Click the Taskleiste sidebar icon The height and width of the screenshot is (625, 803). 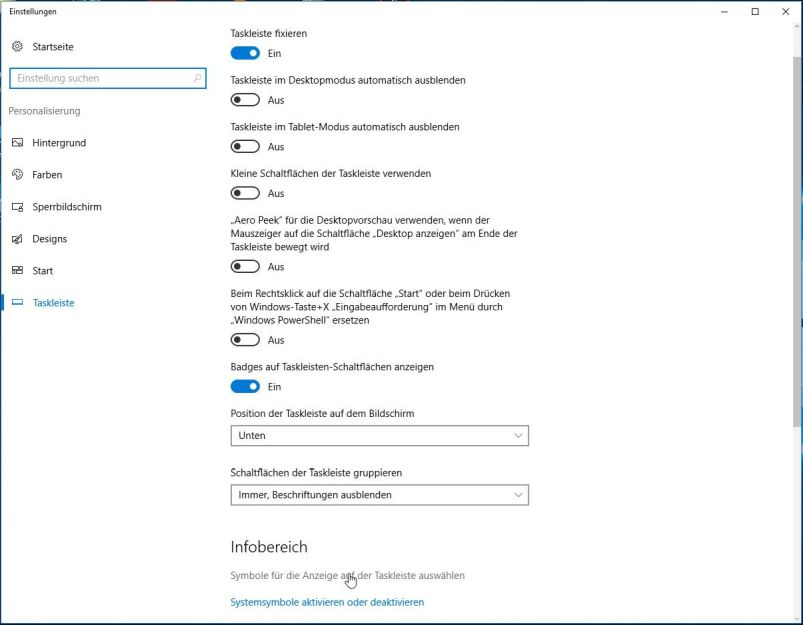coord(17,303)
